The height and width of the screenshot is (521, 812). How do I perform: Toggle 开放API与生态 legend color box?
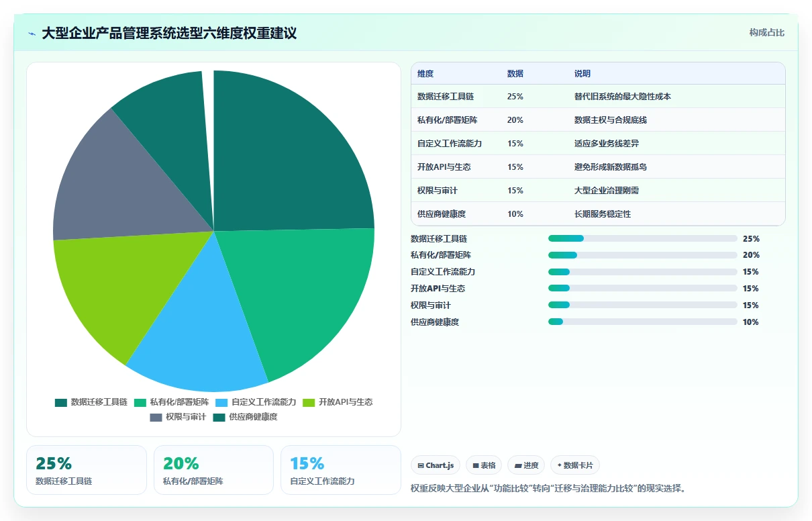click(x=309, y=402)
